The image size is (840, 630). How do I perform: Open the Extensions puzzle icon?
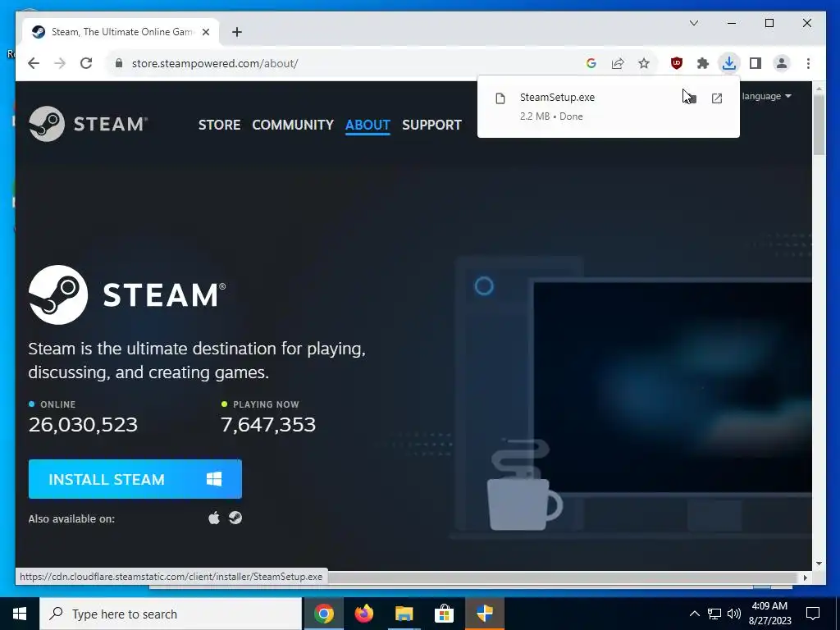703,63
